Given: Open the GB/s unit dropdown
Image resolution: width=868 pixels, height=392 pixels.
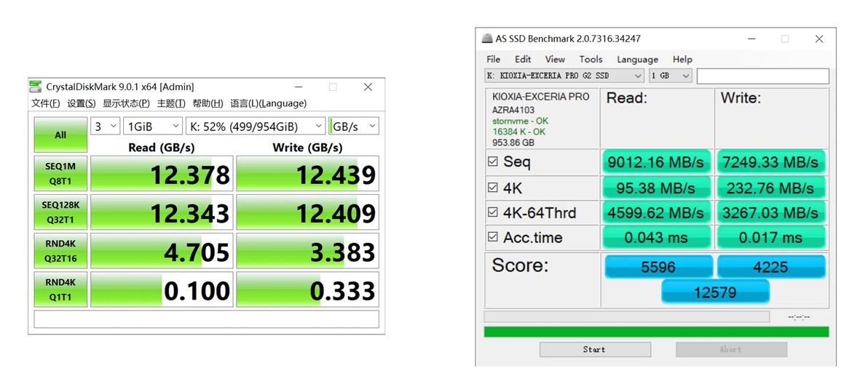Looking at the screenshot, I should [354, 126].
